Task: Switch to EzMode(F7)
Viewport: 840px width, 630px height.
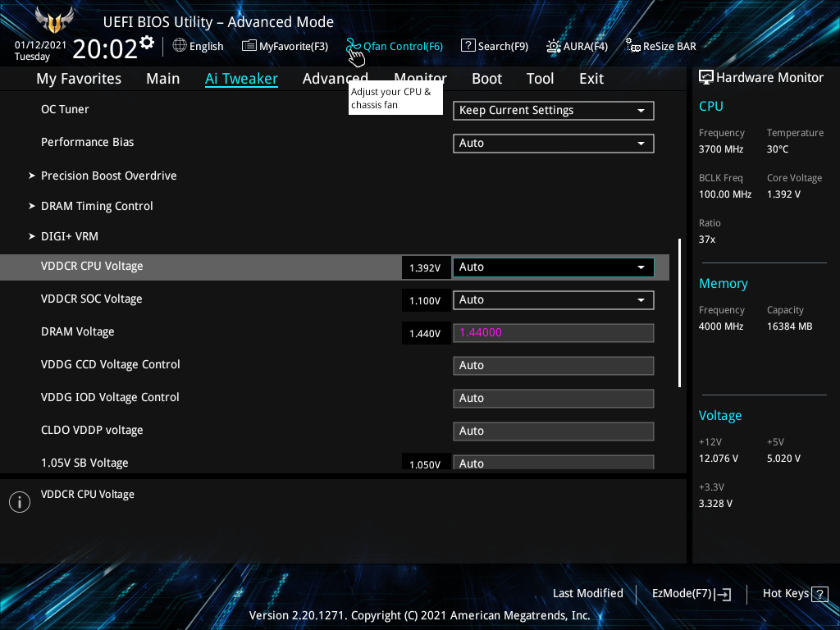Action: (691, 594)
